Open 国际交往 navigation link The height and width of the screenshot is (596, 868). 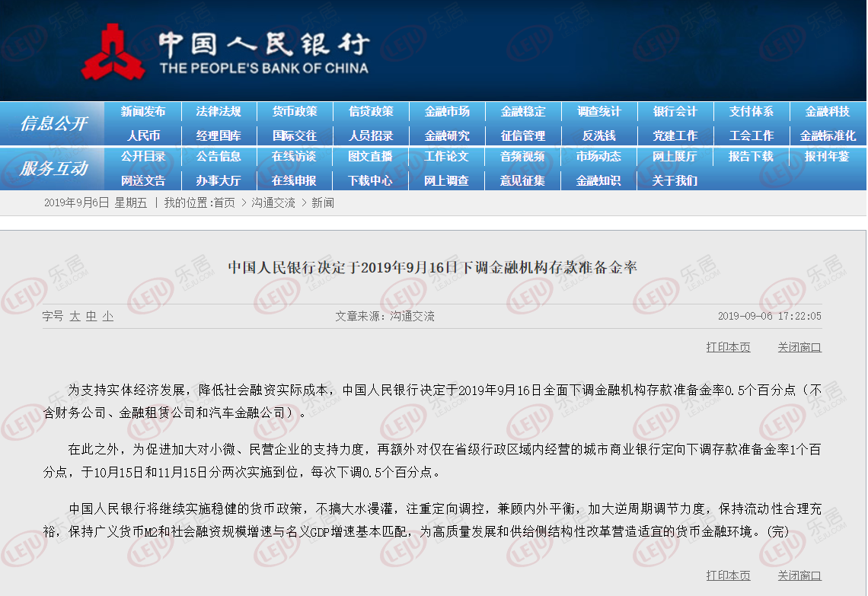[295, 135]
